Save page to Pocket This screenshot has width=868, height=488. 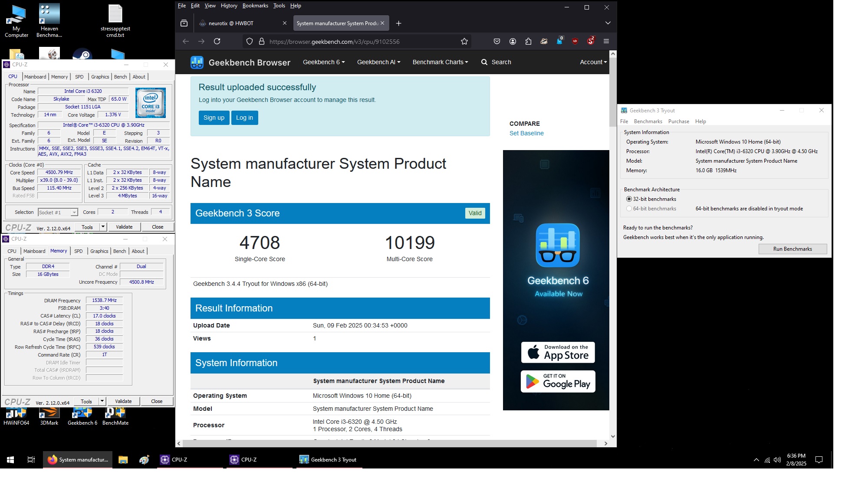(x=497, y=41)
